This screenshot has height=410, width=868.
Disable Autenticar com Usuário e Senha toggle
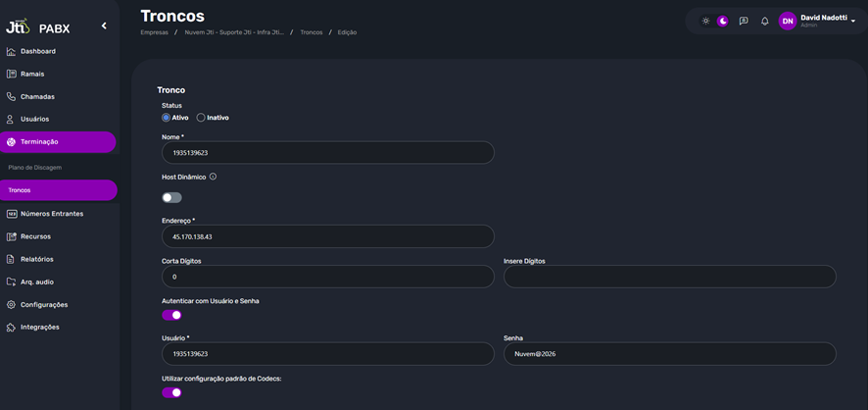click(171, 315)
